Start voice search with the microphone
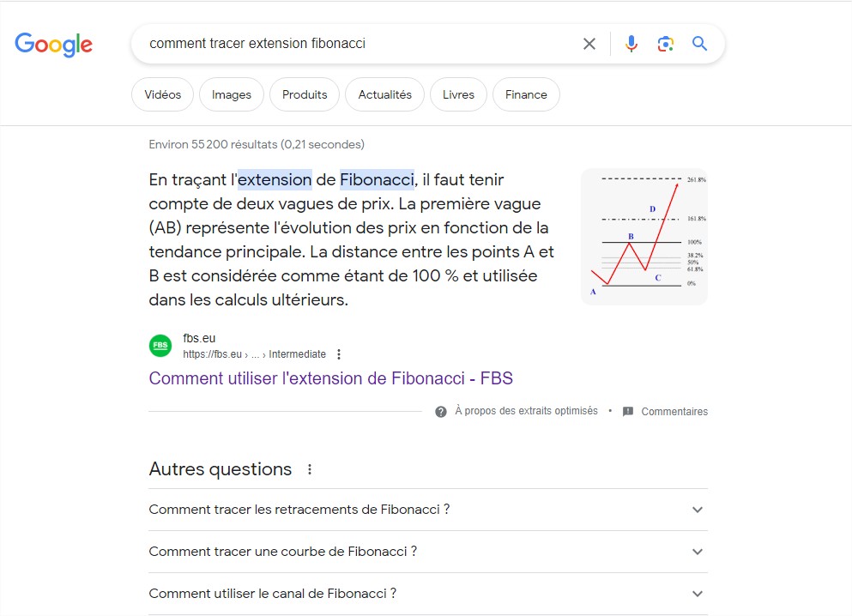 pos(631,44)
